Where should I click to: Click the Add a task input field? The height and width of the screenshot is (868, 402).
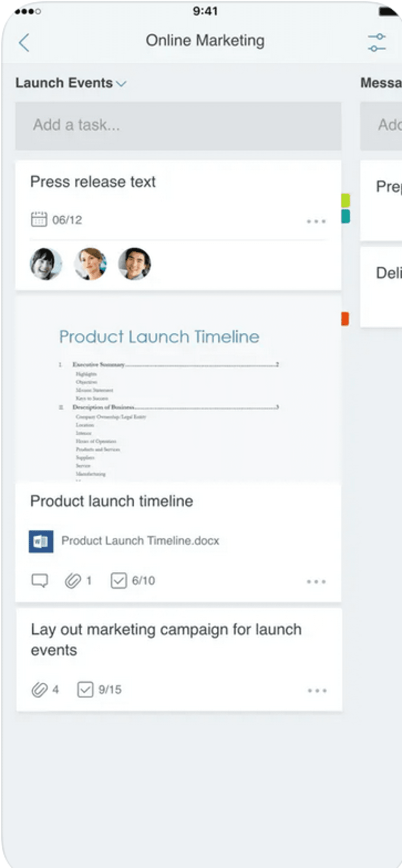coord(178,125)
